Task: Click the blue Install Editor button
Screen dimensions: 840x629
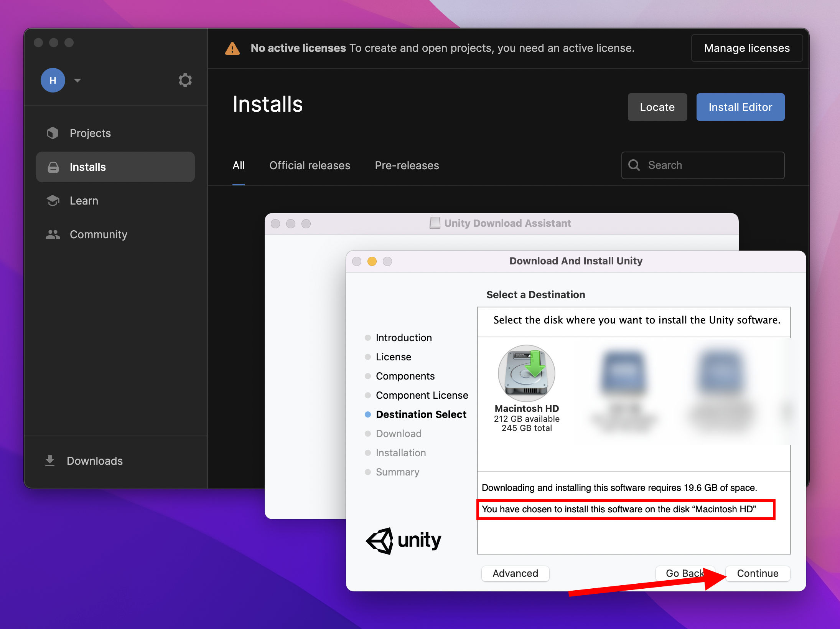Action: click(x=740, y=107)
